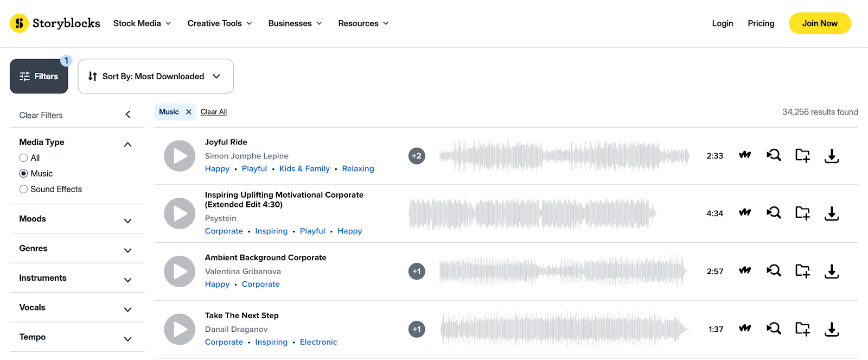868x360 pixels.
Task: Download Inspiring Uplifting Motivational Corporate track
Action: pos(832,213)
